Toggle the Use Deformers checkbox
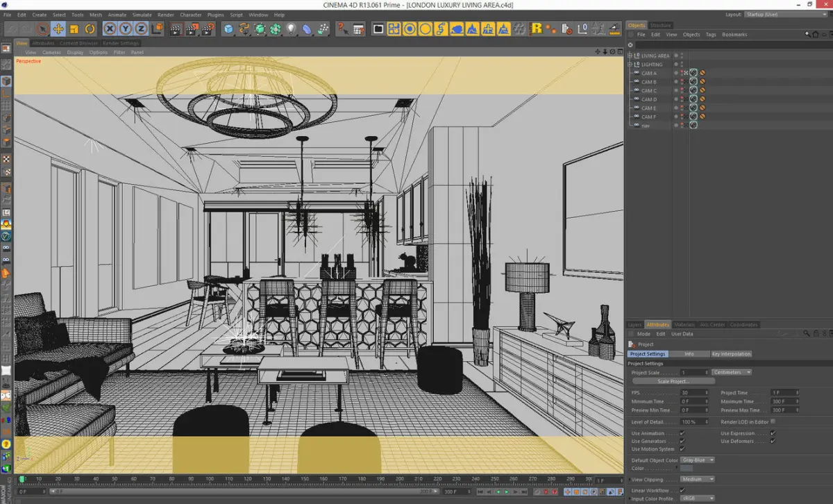Image resolution: width=833 pixels, height=504 pixels. (773, 441)
